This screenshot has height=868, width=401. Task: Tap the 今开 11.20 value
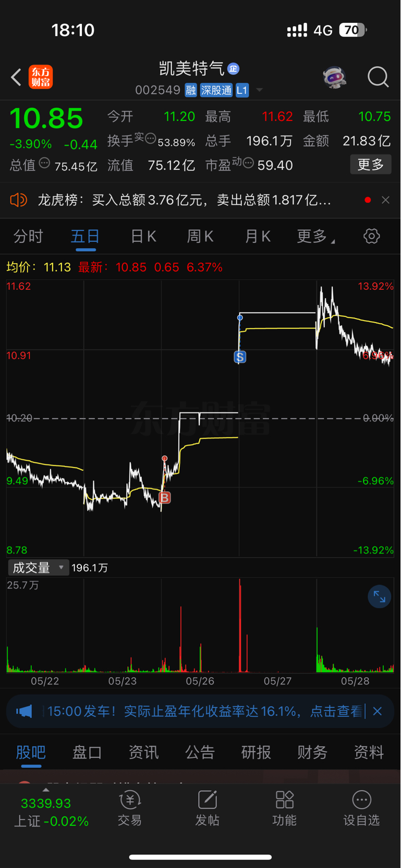coord(179,116)
